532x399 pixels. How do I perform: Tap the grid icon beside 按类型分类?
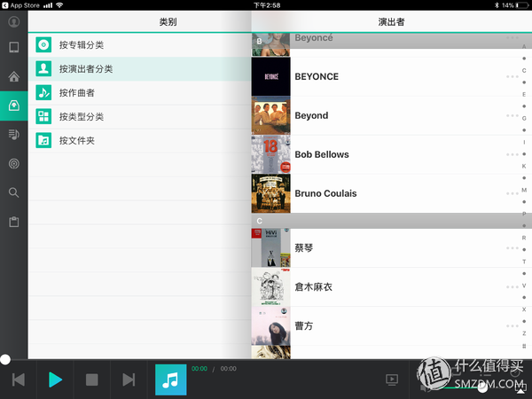point(43,117)
